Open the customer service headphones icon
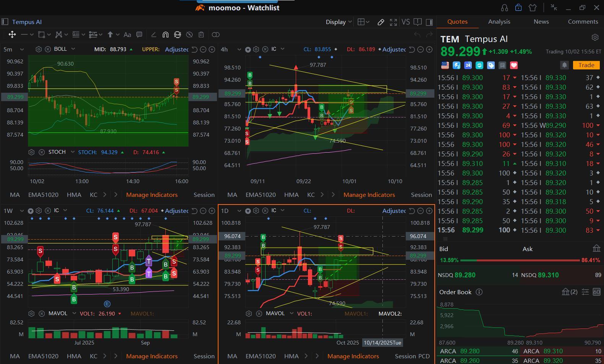604x364 pixels. pos(504,8)
